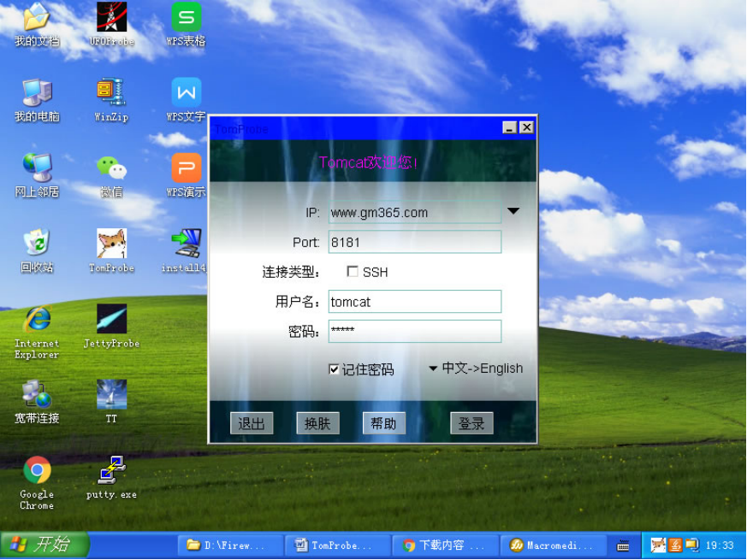
Task: Focus the IP field containing www.gm365.com
Action: (415, 212)
